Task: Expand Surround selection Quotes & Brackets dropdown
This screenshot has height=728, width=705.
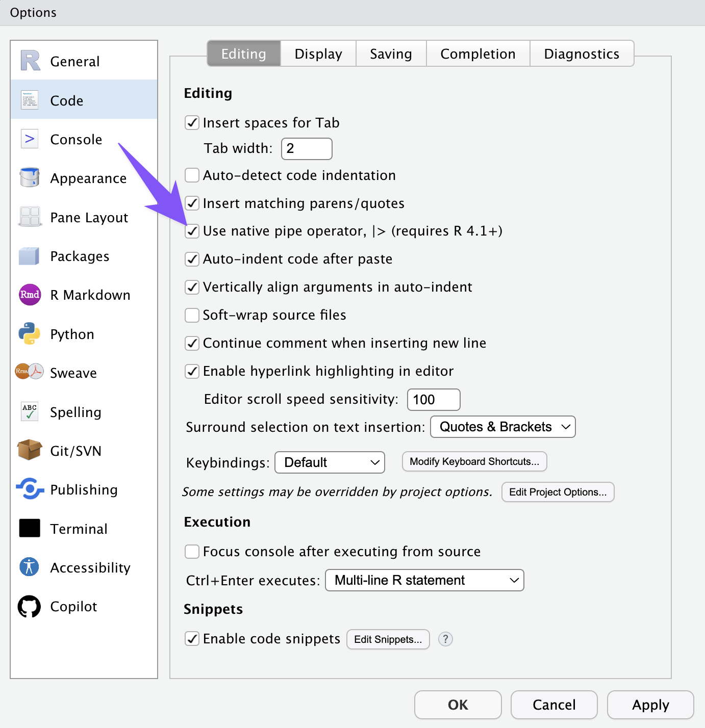Action: click(x=503, y=427)
